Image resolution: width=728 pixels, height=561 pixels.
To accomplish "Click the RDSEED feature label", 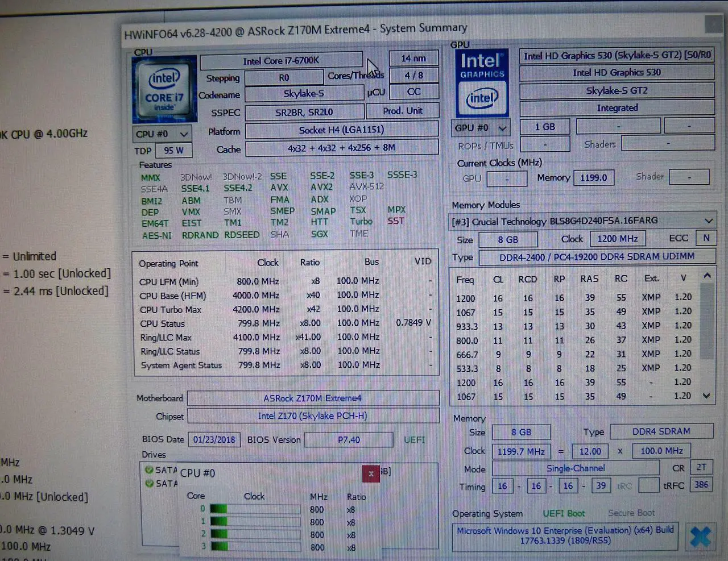I will [242, 235].
